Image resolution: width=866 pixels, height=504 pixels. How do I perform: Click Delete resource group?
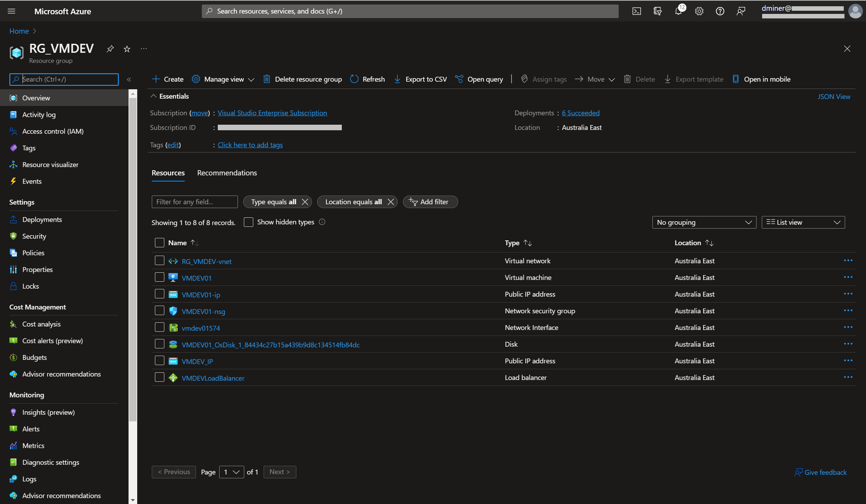point(302,79)
